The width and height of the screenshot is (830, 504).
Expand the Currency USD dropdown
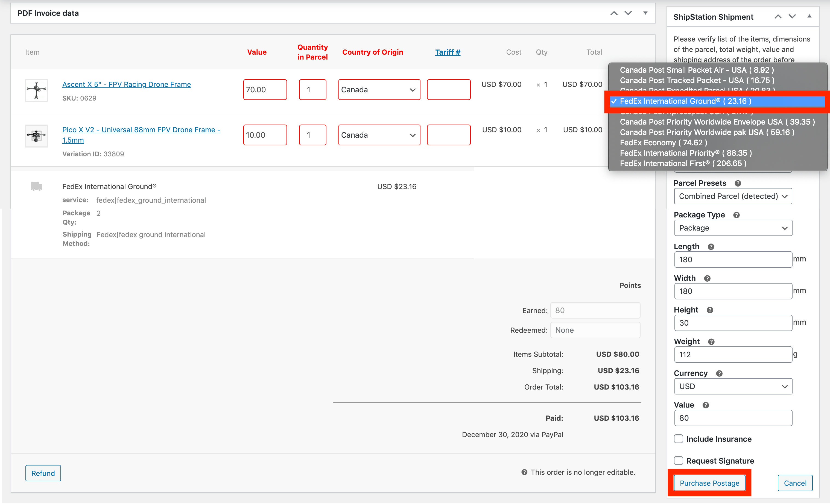coord(733,386)
